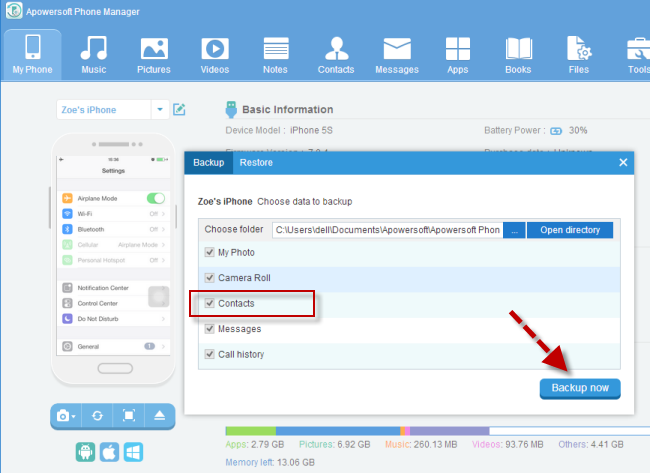Click Notification Center in phone preview
The height and width of the screenshot is (473, 650).
(114, 288)
